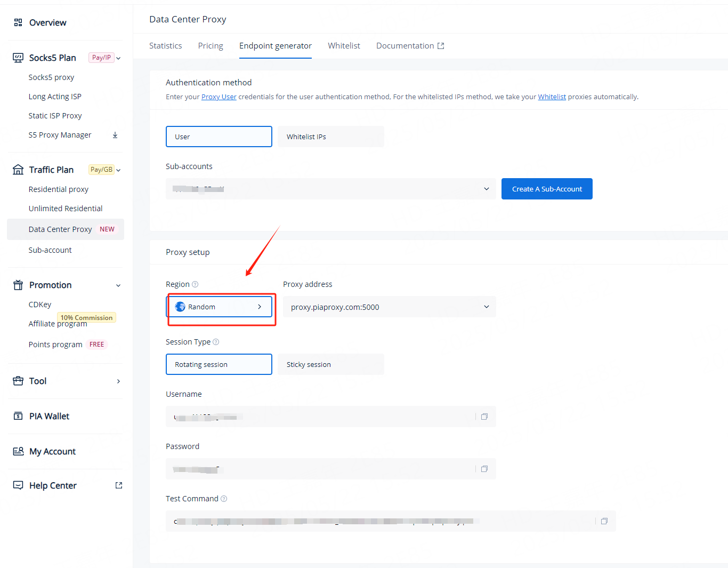Click the Test Command help icon

(x=224, y=499)
